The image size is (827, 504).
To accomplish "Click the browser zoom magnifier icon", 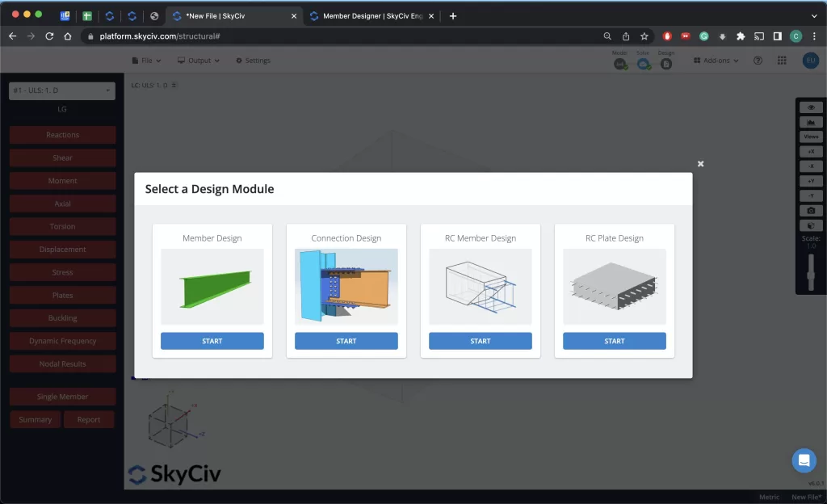I will (x=607, y=36).
